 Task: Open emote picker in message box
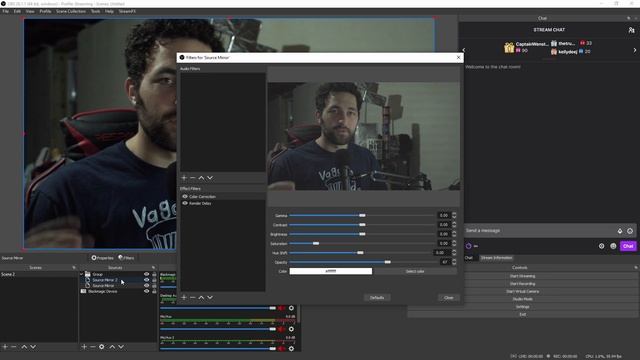pos(630,231)
